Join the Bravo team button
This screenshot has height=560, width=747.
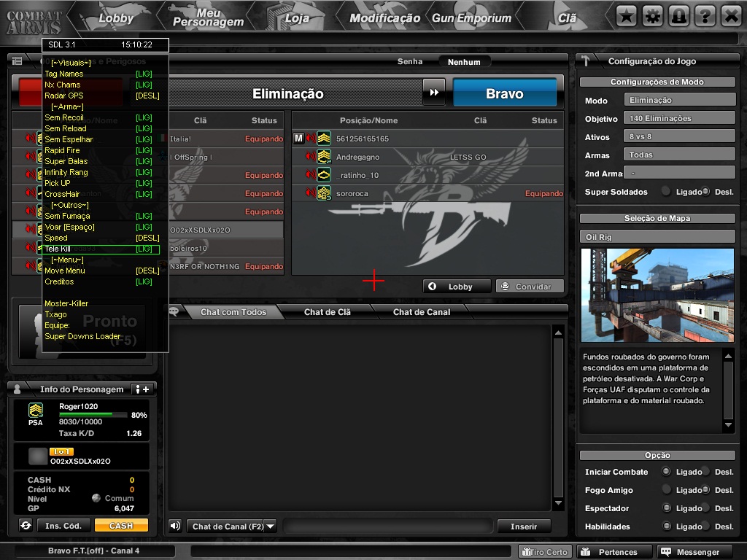(x=505, y=93)
